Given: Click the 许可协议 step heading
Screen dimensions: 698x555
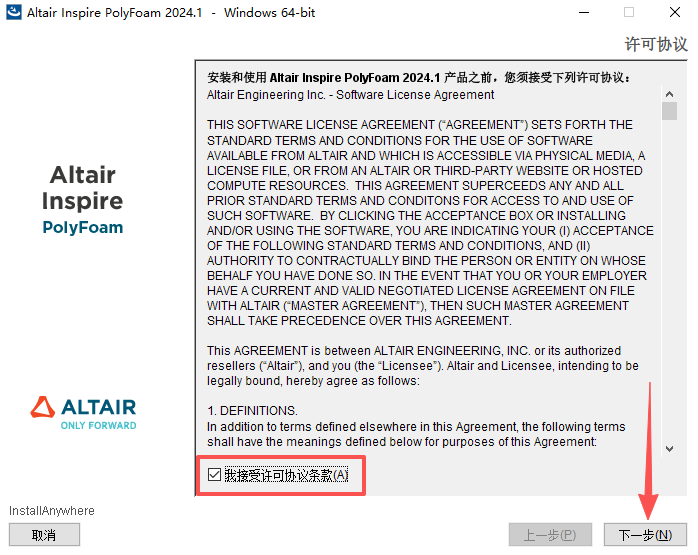Looking at the screenshot, I should coord(655,45).
